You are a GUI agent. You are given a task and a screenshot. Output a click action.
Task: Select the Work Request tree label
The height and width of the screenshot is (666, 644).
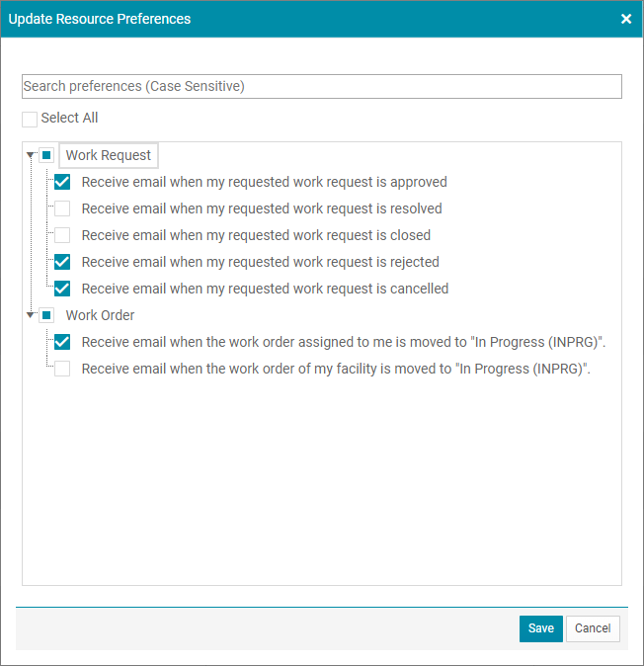coord(109,155)
